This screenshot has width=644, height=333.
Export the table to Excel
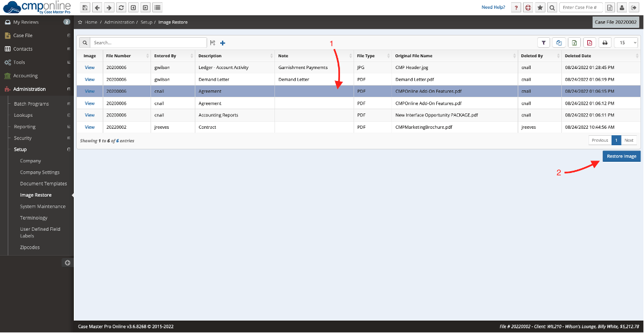pyautogui.click(x=574, y=43)
